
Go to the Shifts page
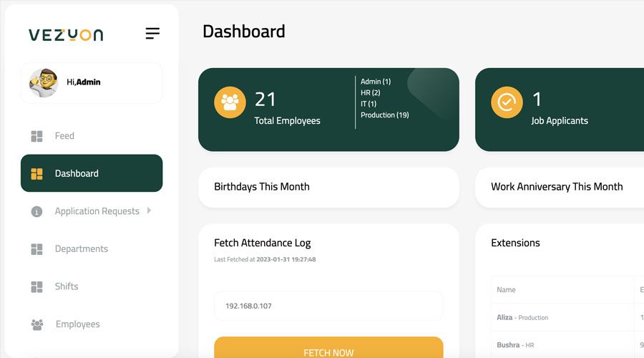(x=67, y=286)
